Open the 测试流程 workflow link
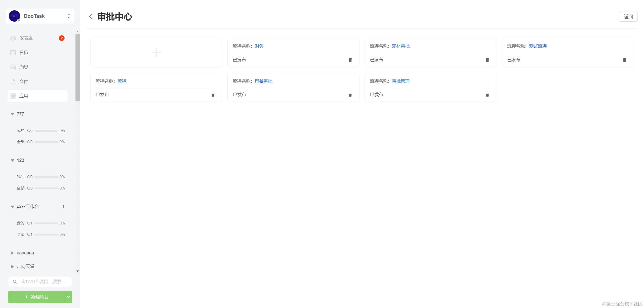Screen dimensions: 644x308 (538, 46)
